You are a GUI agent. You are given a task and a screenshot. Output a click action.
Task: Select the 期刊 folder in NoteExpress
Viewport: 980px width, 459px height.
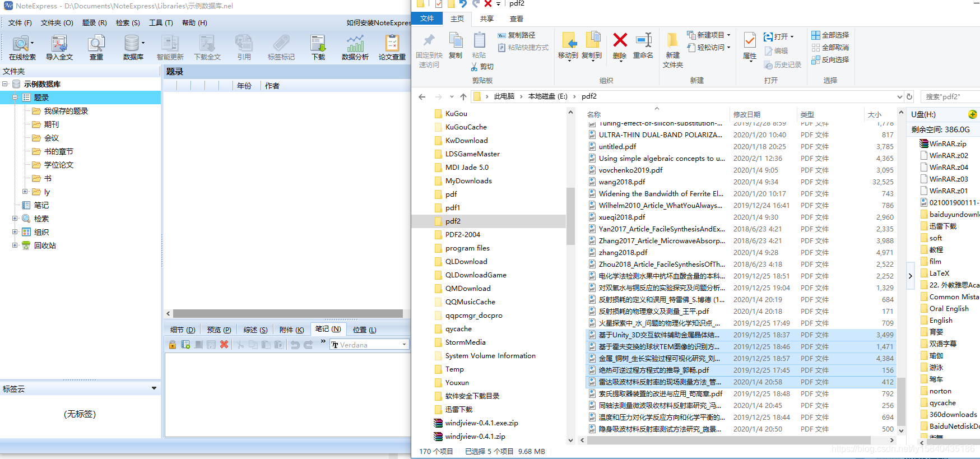point(52,124)
